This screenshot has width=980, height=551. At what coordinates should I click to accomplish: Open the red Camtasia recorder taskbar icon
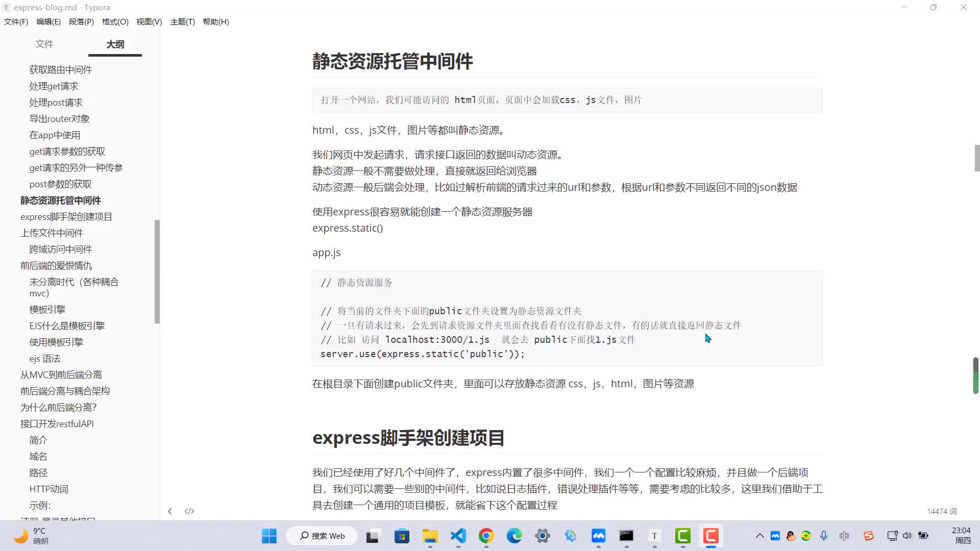tap(710, 536)
